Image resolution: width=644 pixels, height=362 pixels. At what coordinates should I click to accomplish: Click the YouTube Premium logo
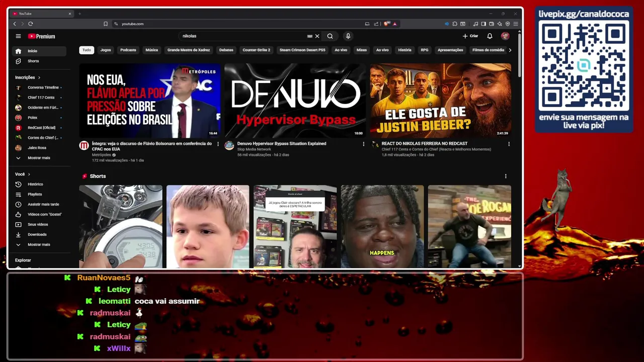pos(42,36)
